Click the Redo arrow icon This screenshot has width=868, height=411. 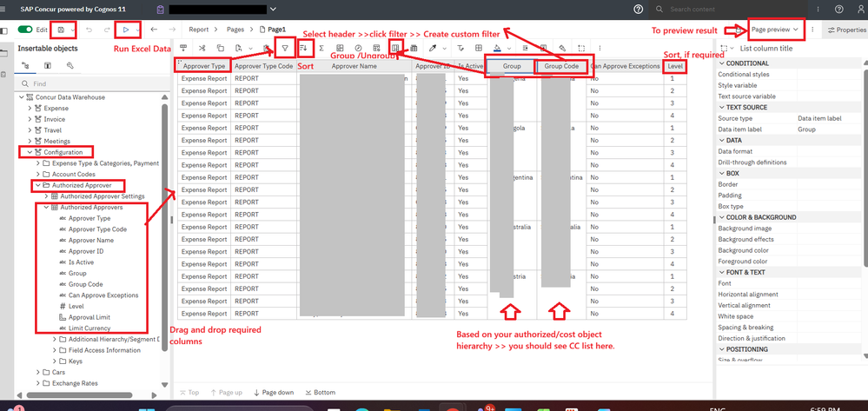[107, 30]
